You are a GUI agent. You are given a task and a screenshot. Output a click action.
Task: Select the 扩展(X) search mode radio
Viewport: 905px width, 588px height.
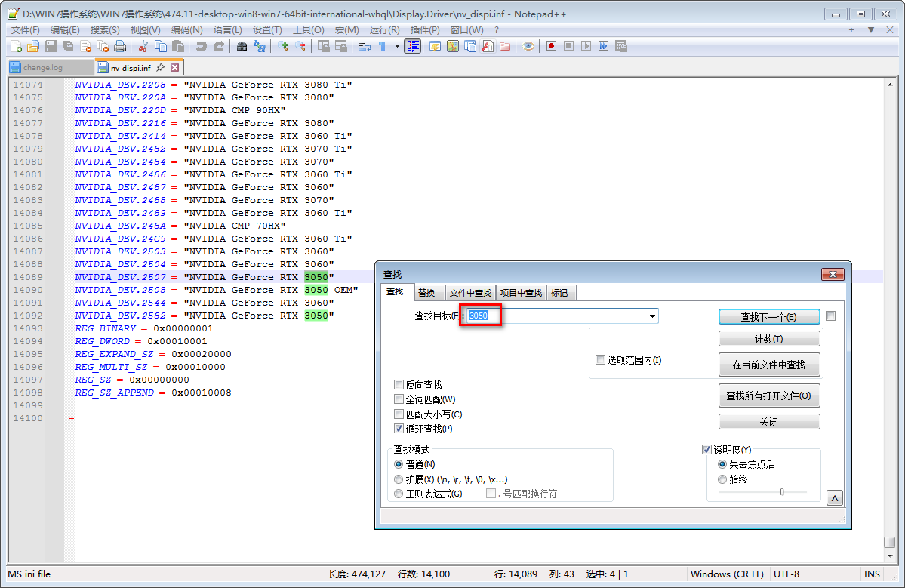coord(399,479)
